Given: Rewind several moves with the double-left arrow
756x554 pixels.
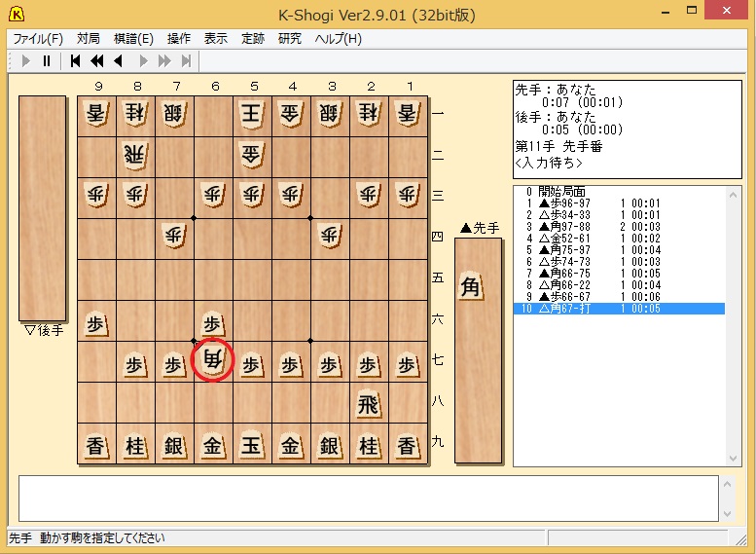Looking at the screenshot, I should point(97,60).
